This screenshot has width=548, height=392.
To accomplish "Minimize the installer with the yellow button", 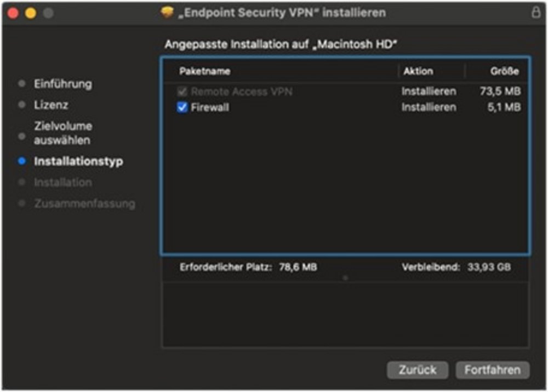I will (31, 13).
